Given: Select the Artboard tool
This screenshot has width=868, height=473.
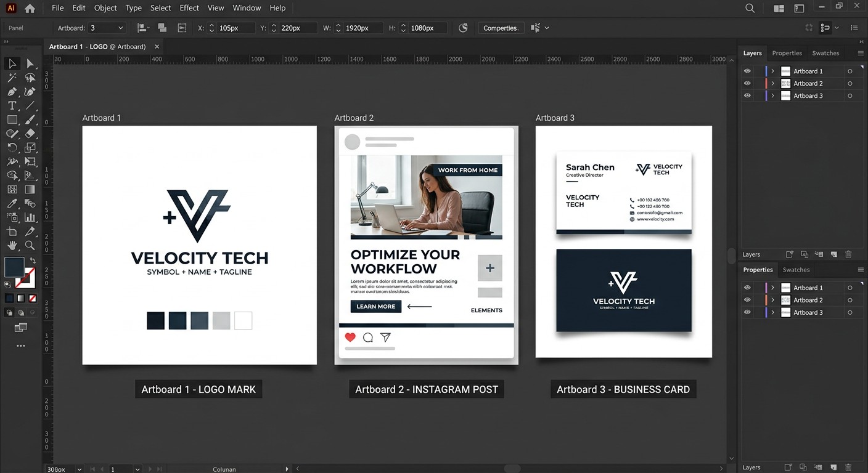Looking at the screenshot, I should [x=12, y=232].
